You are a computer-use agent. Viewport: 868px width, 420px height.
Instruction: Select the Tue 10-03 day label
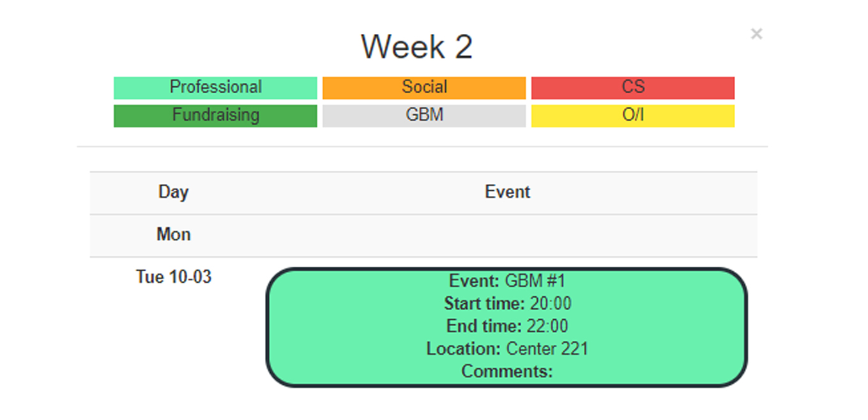pyautogui.click(x=174, y=277)
